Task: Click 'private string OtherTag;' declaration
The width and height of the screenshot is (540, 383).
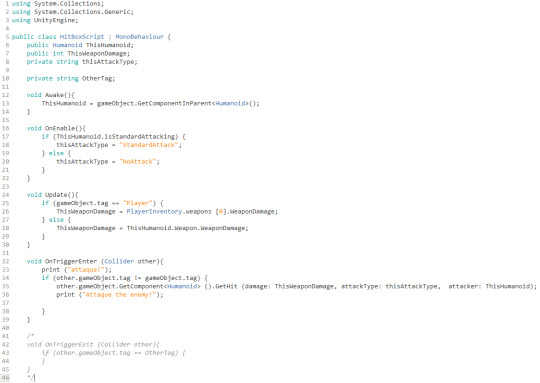Action: coord(71,78)
